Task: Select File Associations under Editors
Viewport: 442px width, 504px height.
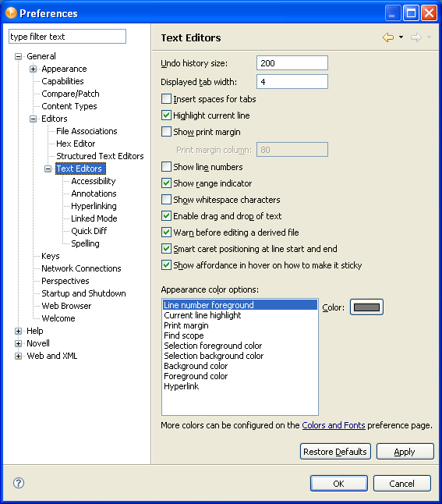Action: point(87,131)
